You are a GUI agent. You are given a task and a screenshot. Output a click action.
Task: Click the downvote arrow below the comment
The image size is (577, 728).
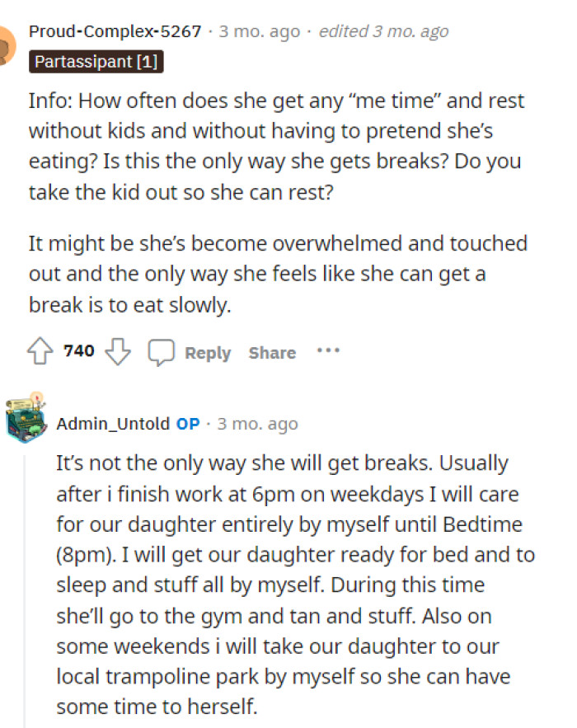(x=118, y=351)
